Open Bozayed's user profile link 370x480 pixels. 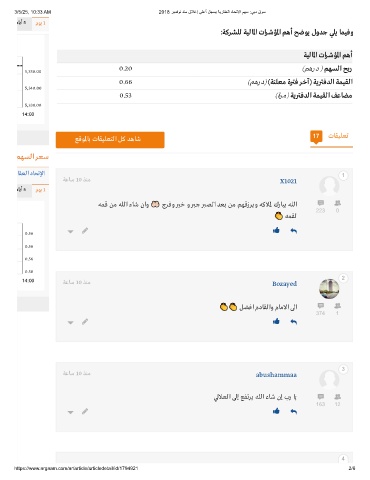click(x=284, y=284)
